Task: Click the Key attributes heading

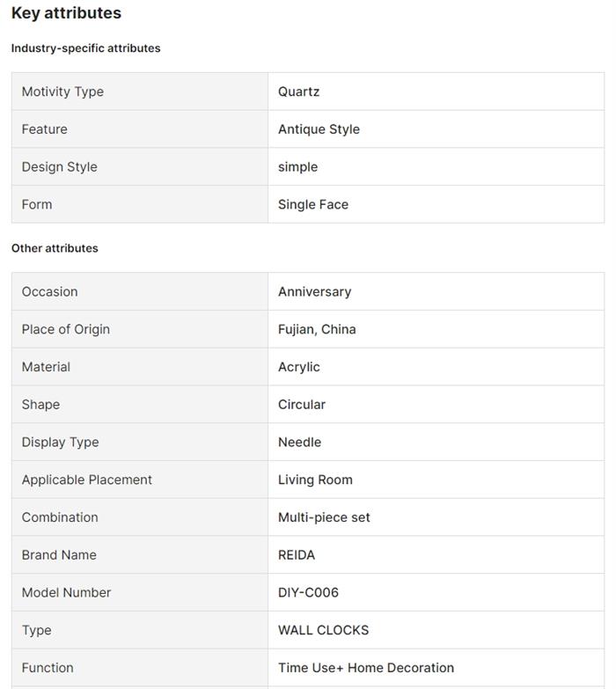Action: [66, 13]
